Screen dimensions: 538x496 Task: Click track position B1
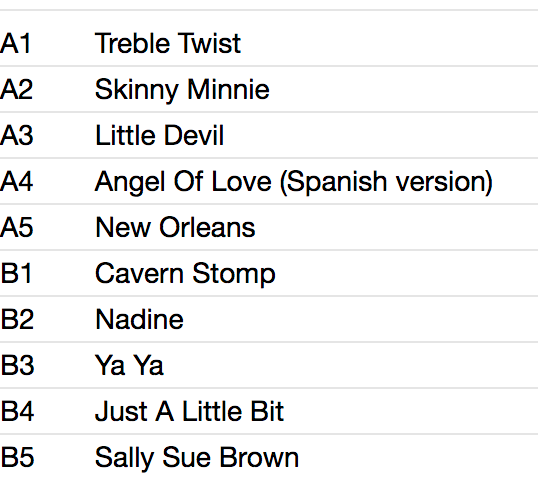[x=16, y=273]
